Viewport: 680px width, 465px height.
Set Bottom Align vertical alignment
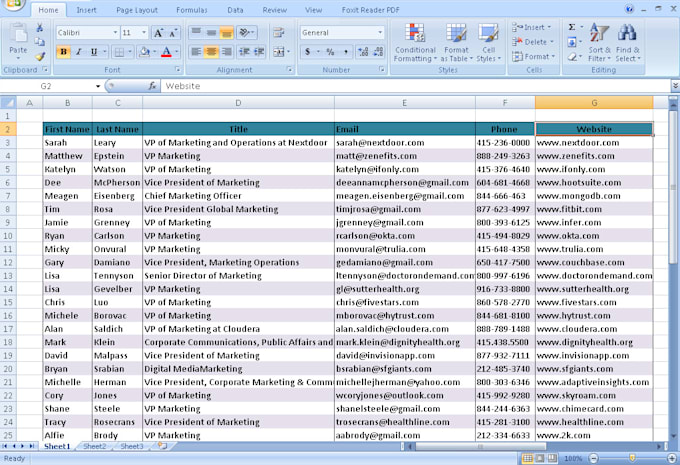tap(226, 33)
